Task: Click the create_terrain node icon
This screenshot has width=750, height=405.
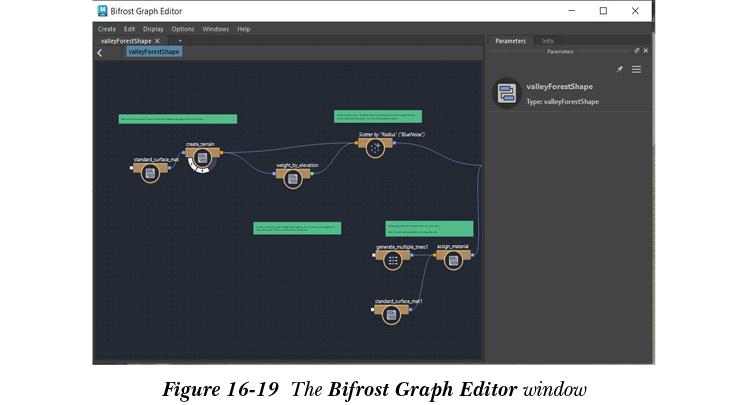Action: click(x=202, y=160)
